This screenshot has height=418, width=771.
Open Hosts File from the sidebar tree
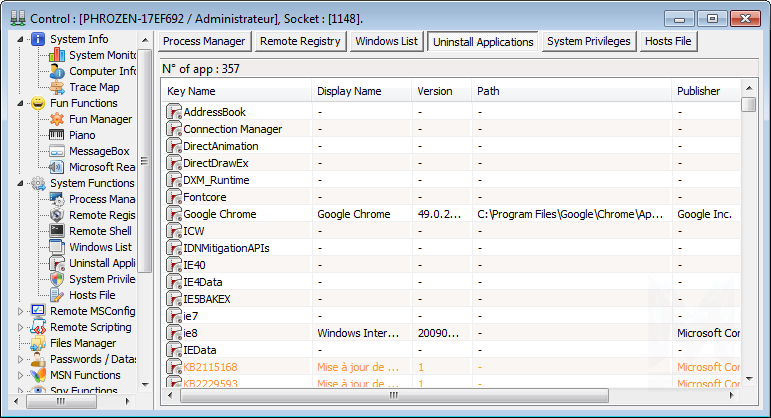point(91,295)
